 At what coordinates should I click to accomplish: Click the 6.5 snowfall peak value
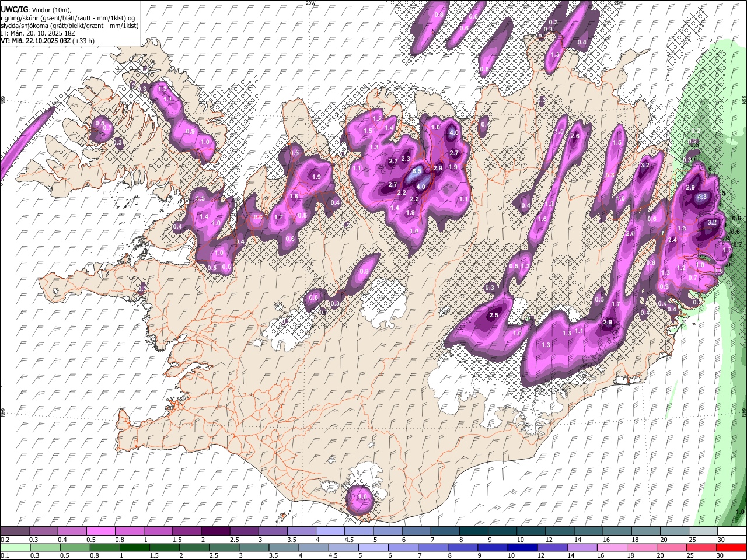tap(417, 171)
